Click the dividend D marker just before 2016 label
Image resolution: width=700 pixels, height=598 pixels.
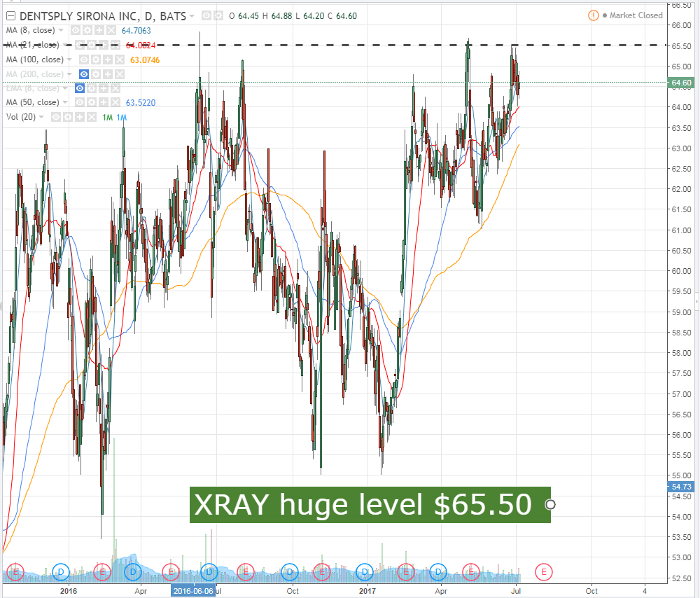tap(61, 571)
